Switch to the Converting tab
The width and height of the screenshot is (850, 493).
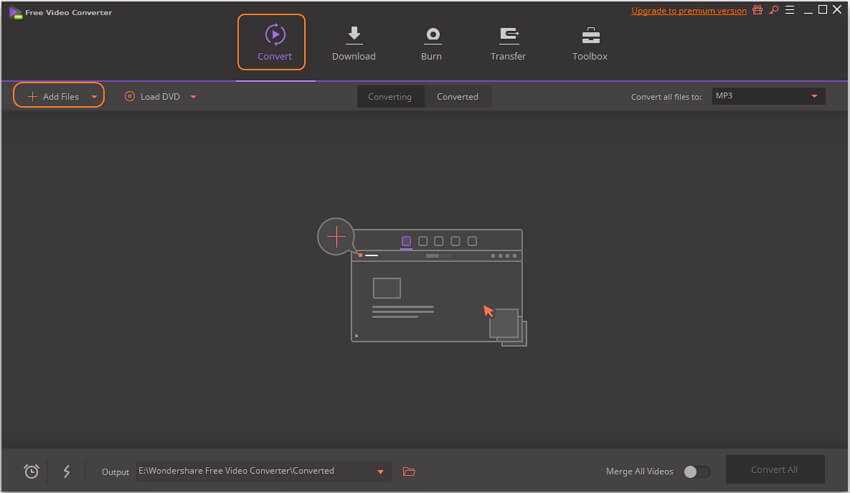tap(389, 97)
